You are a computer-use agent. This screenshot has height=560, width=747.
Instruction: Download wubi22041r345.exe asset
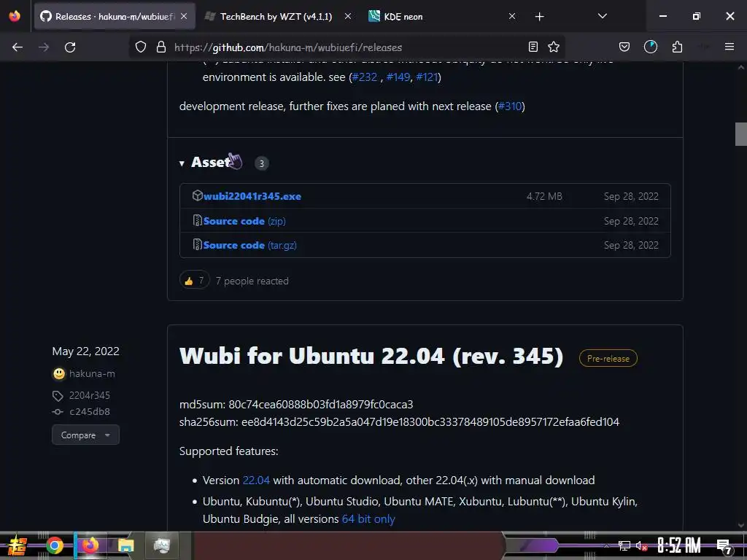click(252, 196)
